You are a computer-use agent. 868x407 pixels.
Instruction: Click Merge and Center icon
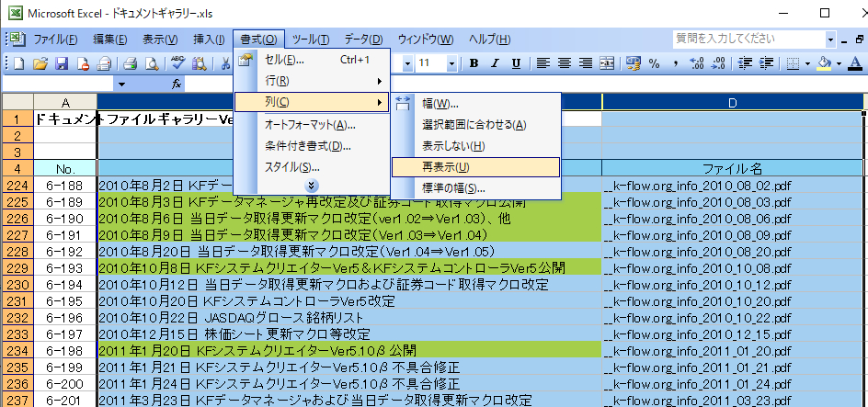coord(607,63)
